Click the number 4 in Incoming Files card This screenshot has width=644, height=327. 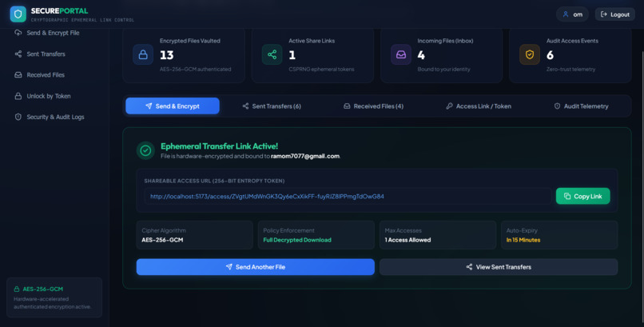421,55
